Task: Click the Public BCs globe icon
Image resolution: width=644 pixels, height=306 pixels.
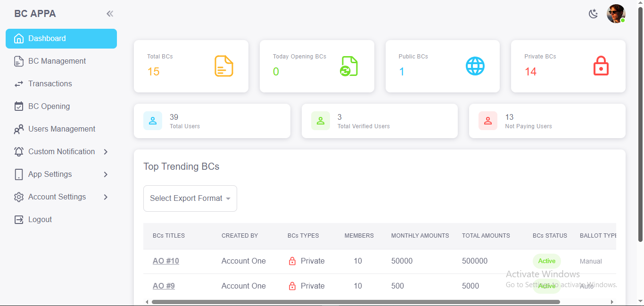Action: [x=475, y=66]
